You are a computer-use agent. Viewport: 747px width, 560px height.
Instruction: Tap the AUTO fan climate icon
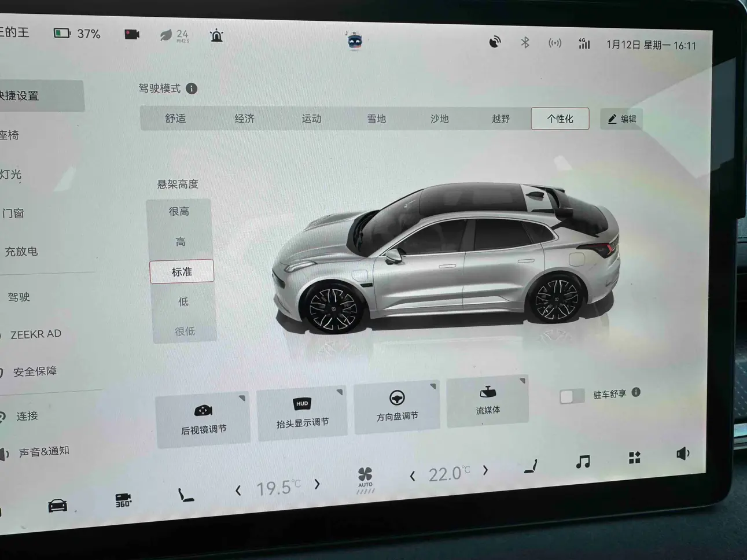pos(365,480)
